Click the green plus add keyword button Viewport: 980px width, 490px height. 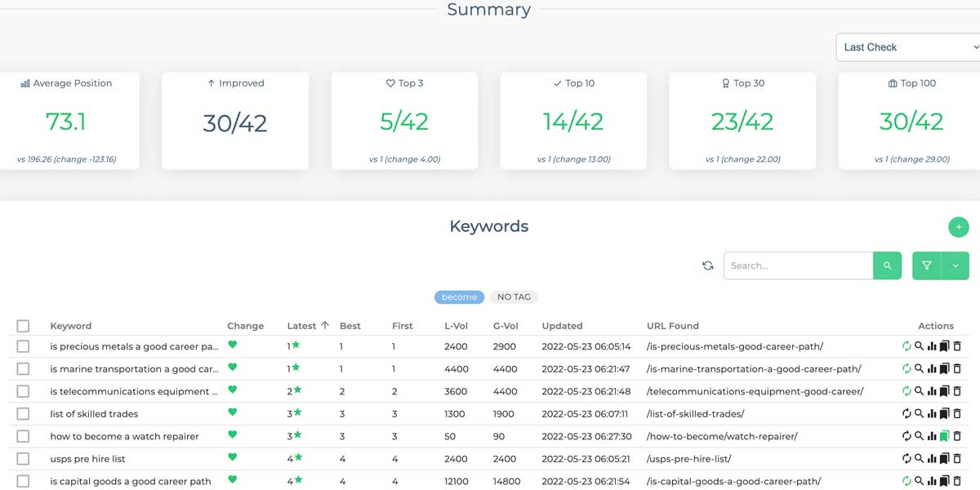pyautogui.click(x=958, y=227)
